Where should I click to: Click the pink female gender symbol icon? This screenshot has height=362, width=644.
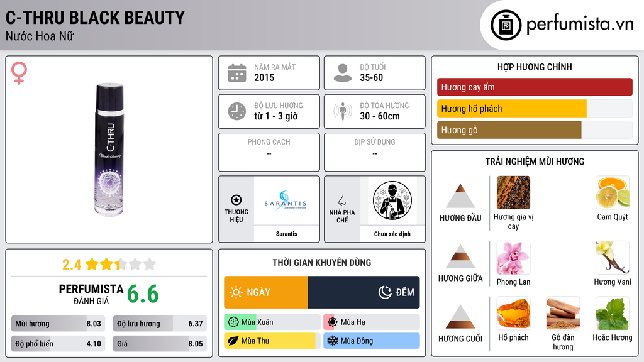pyautogui.click(x=19, y=73)
